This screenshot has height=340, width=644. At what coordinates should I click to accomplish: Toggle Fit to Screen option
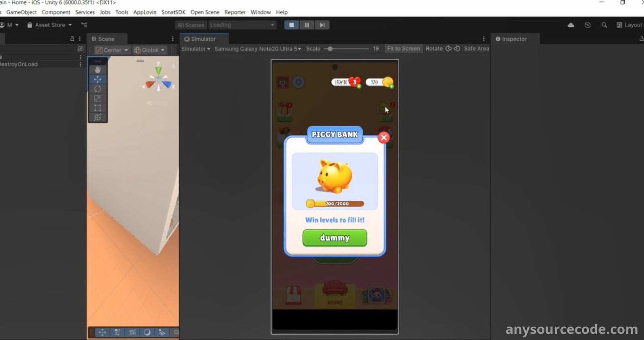coord(403,49)
